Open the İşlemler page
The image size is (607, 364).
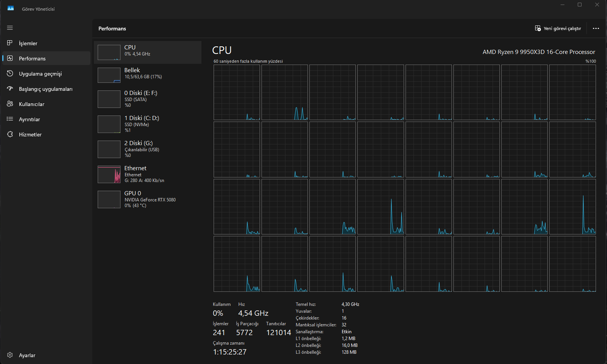[x=46, y=43]
